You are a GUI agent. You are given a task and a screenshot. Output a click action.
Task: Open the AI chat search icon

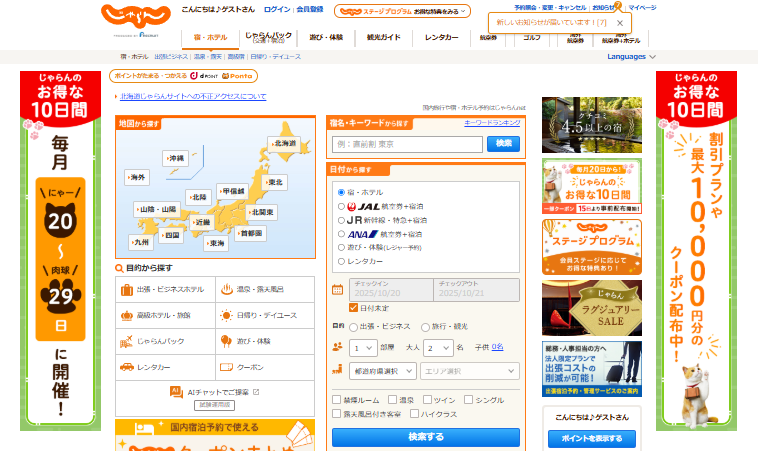tap(176, 392)
